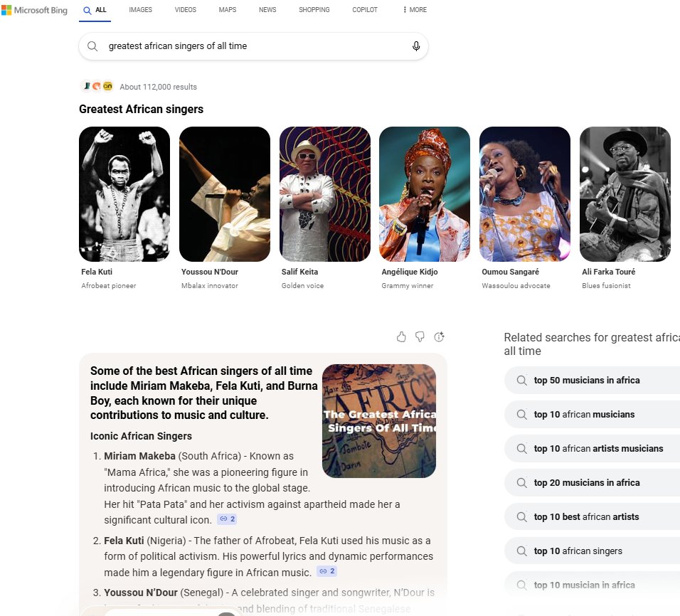Search 'top 10 african artists musicians' suggestion
The width and height of the screenshot is (680, 616).
click(x=592, y=449)
